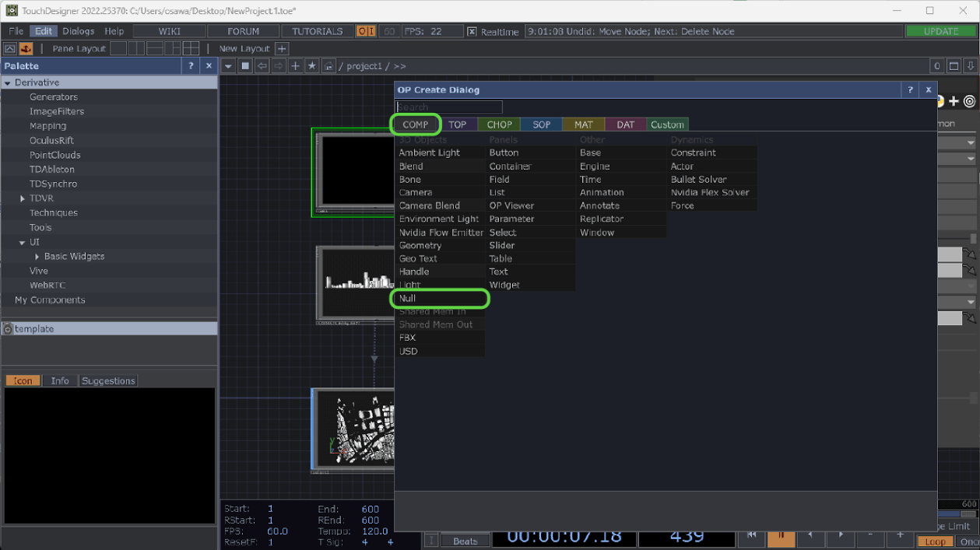This screenshot has width=980, height=550.
Task: Open OP Create Dialog help icon
Action: (911, 89)
